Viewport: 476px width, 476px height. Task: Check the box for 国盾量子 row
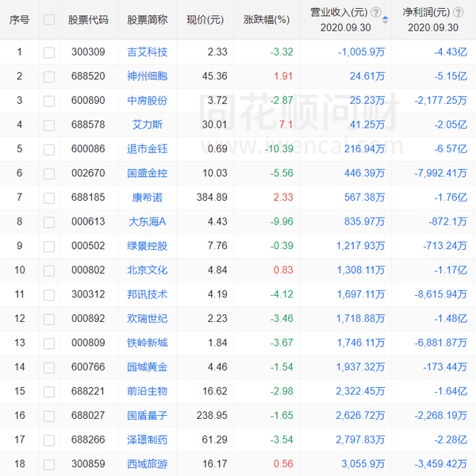tap(49, 416)
